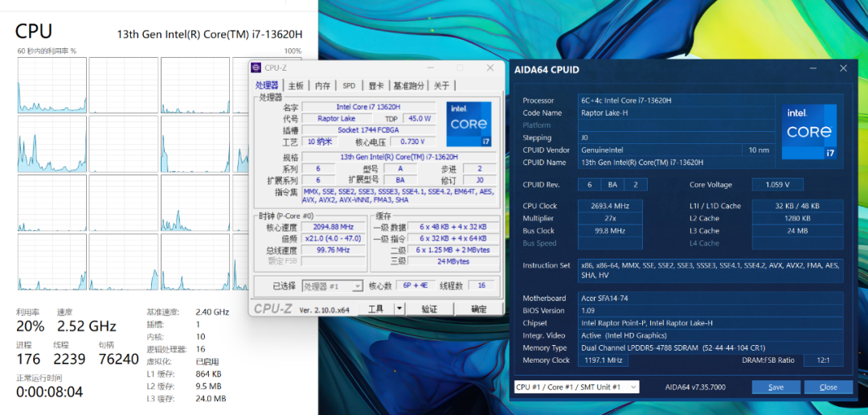Click the Ver. 2.10.0.x64 version label

(x=325, y=310)
